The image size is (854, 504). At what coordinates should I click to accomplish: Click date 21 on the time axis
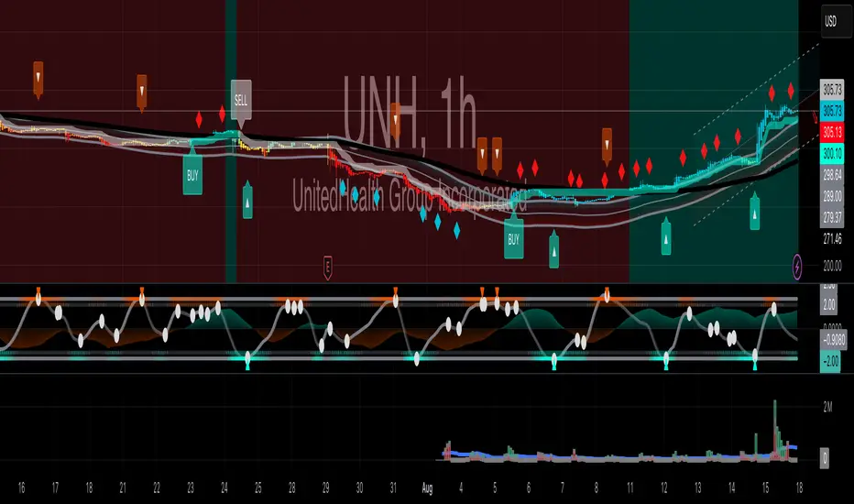point(123,488)
